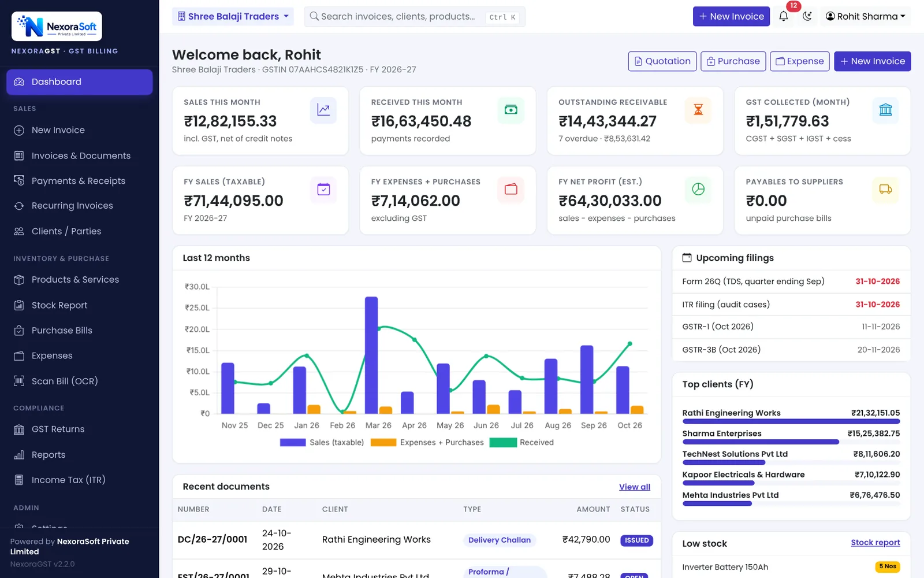Click FY Sales calendar icon
Image resolution: width=924 pixels, height=578 pixels.
point(323,190)
